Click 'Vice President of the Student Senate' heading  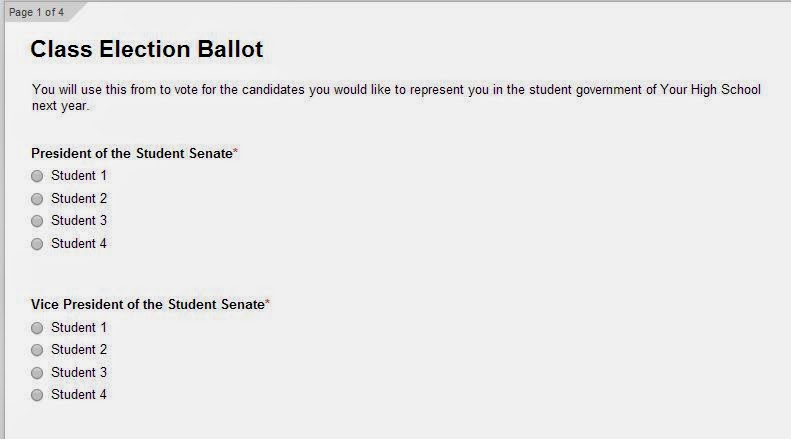147,304
